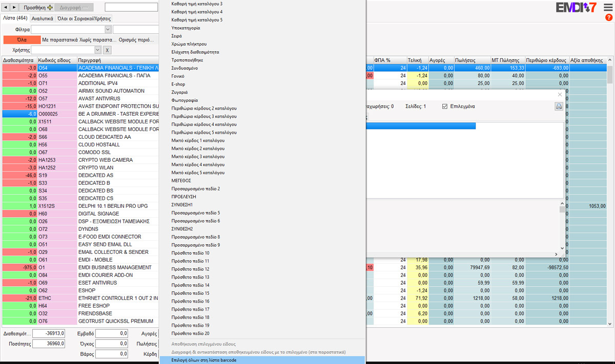
Task: Click the Όγκος value field
Action: (x=112, y=344)
